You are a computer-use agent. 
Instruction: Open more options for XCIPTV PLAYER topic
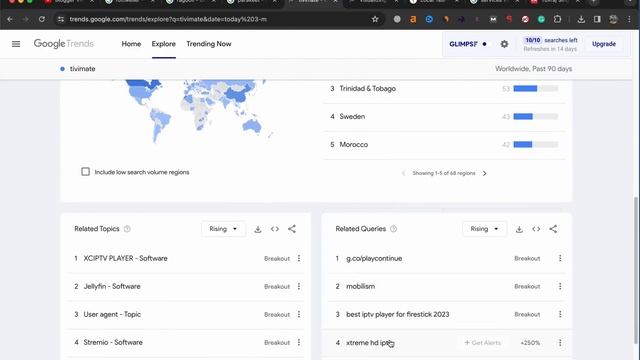pyautogui.click(x=299, y=258)
